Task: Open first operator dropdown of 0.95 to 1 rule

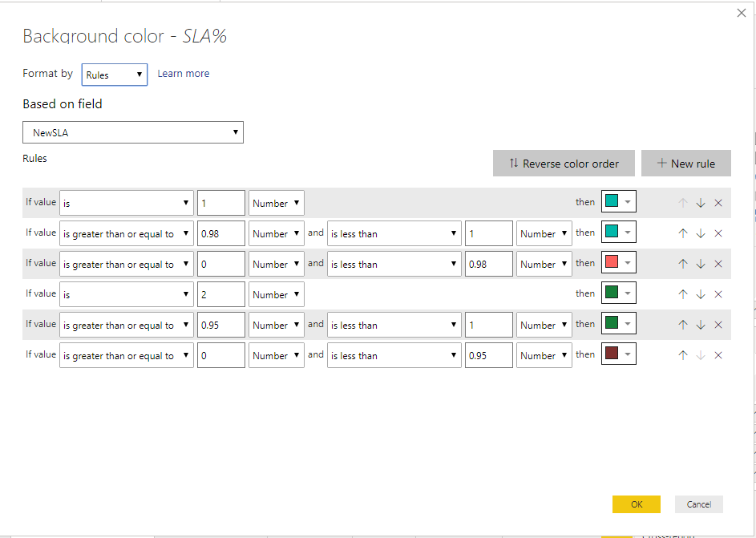Action: click(x=127, y=325)
